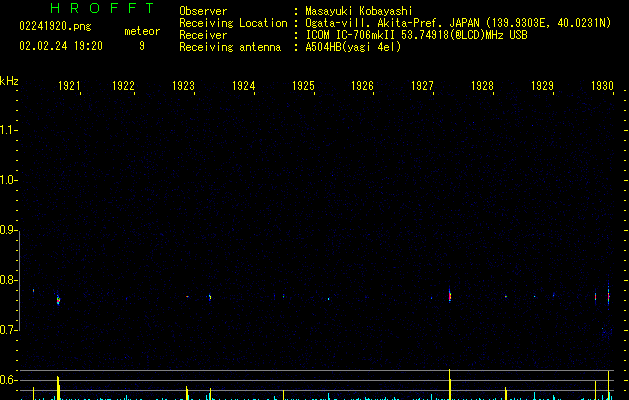The height and width of the screenshot is (400, 629).
Task: Click the 1928 time axis marker
Action: 482,86
